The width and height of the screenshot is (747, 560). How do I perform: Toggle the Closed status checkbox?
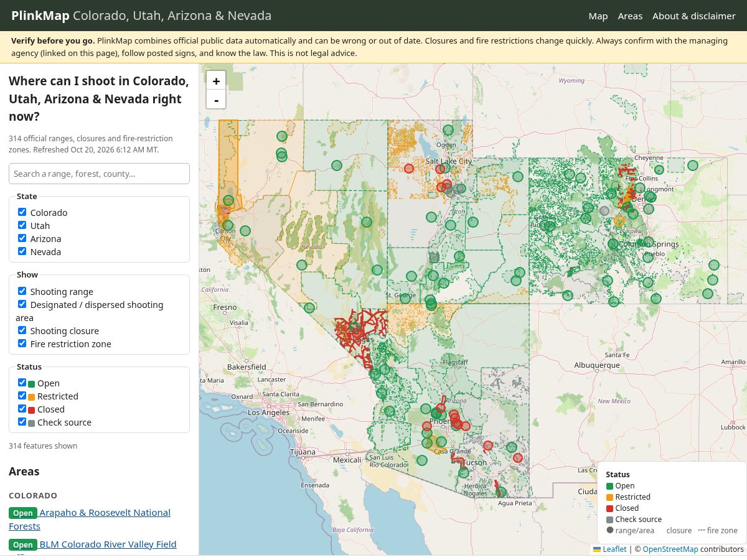(x=22, y=409)
